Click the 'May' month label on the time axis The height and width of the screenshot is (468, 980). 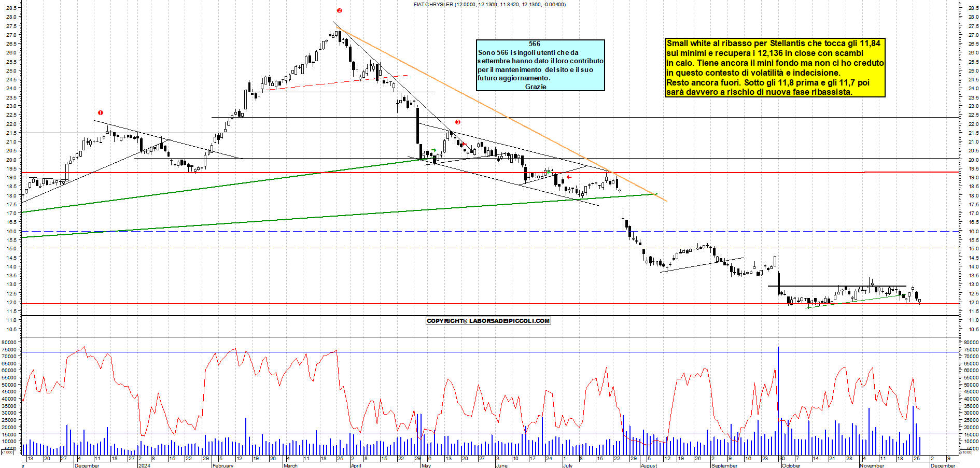(426, 465)
